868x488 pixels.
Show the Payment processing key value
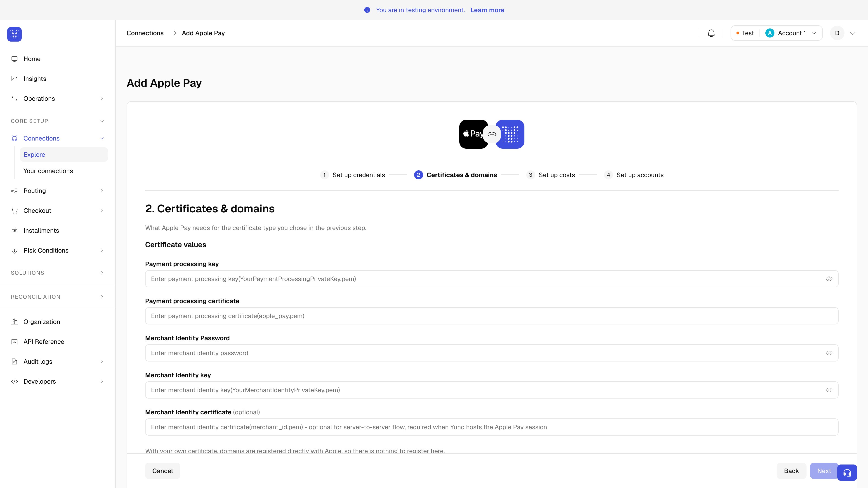(829, 279)
